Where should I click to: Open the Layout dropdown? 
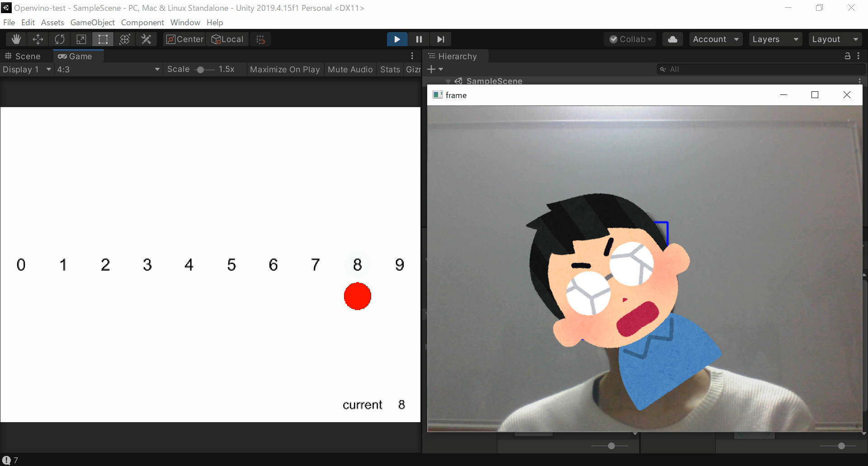coord(835,39)
